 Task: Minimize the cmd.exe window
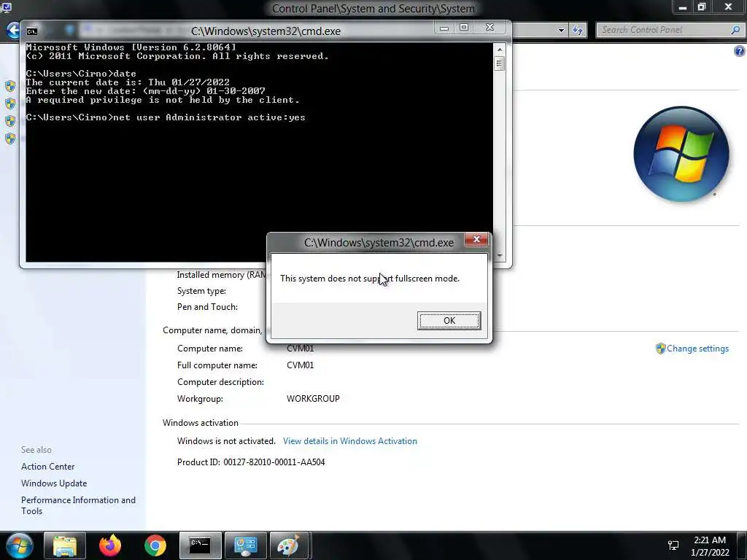pyautogui.click(x=444, y=28)
